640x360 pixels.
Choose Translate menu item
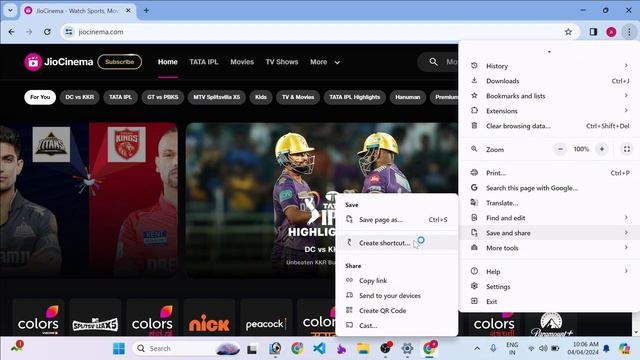click(549, 203)
